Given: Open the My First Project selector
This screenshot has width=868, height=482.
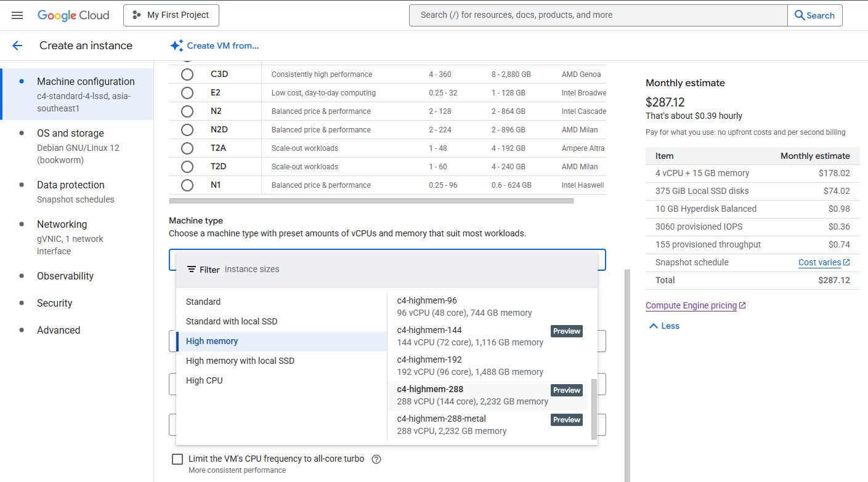Looking at the screenshot, I should (171, 15).
